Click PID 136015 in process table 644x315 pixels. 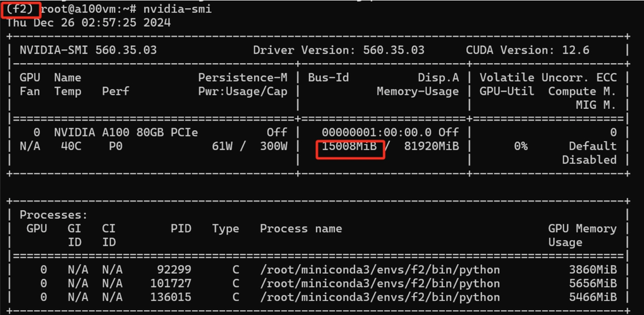pos(171,297)
